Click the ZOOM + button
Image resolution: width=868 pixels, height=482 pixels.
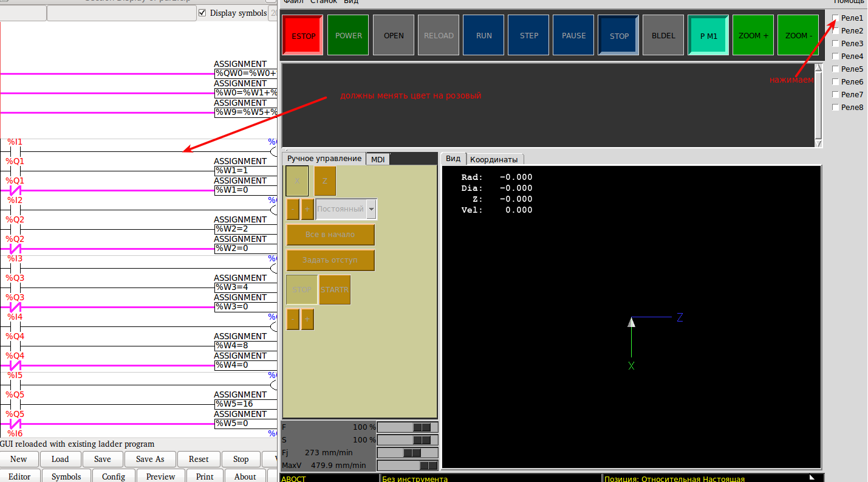(754, 36)
